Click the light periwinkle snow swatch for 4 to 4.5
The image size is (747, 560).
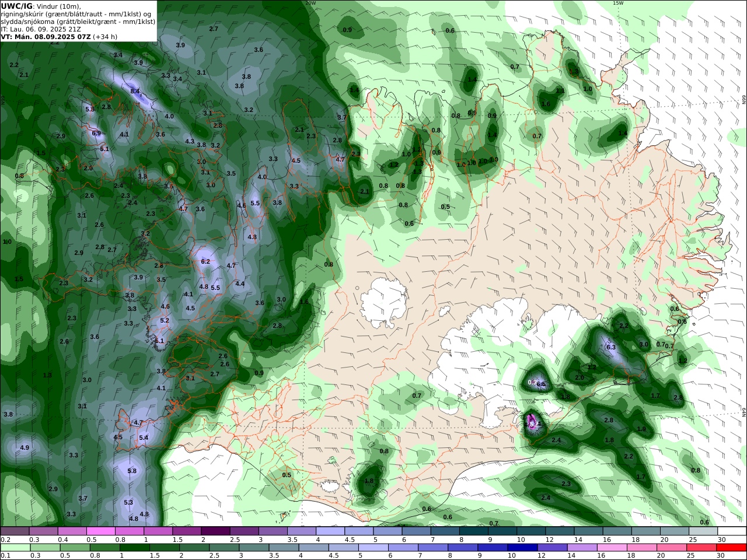(330, 531)
